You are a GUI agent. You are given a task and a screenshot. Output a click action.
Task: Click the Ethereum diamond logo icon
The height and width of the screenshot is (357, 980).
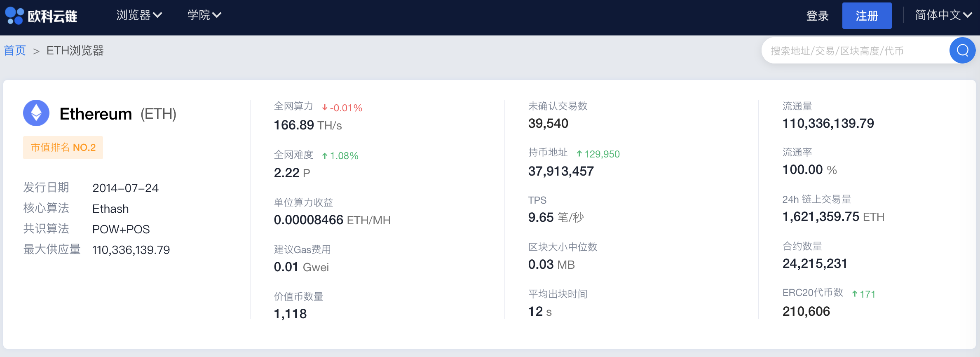[36, 113]
